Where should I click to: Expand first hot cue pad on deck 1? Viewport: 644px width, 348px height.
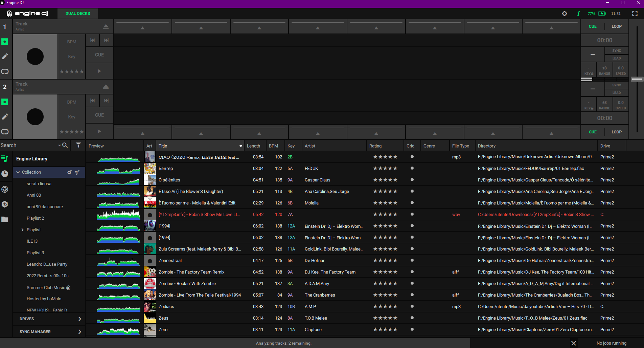[x=142, y=26]
